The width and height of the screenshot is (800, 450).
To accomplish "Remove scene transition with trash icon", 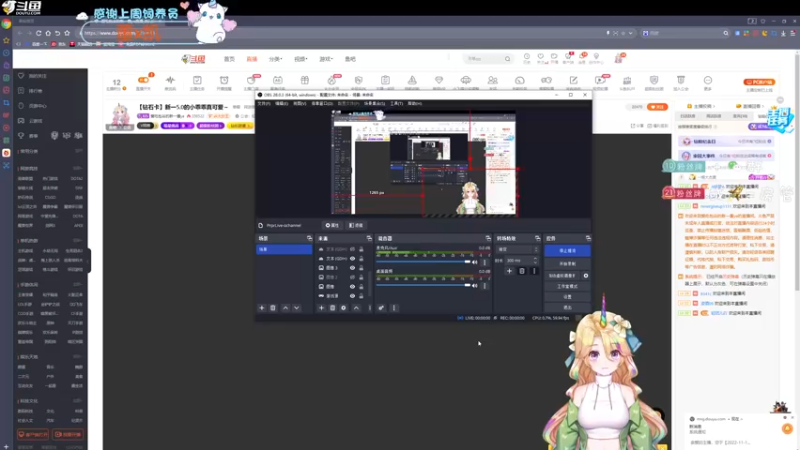I will pyautogui.click(x=521, y=271).
